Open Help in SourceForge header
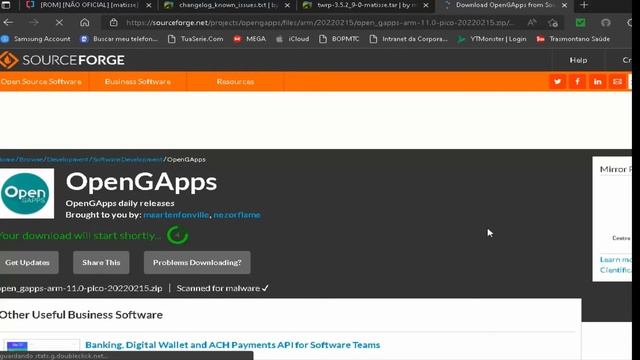 point(578,60)
